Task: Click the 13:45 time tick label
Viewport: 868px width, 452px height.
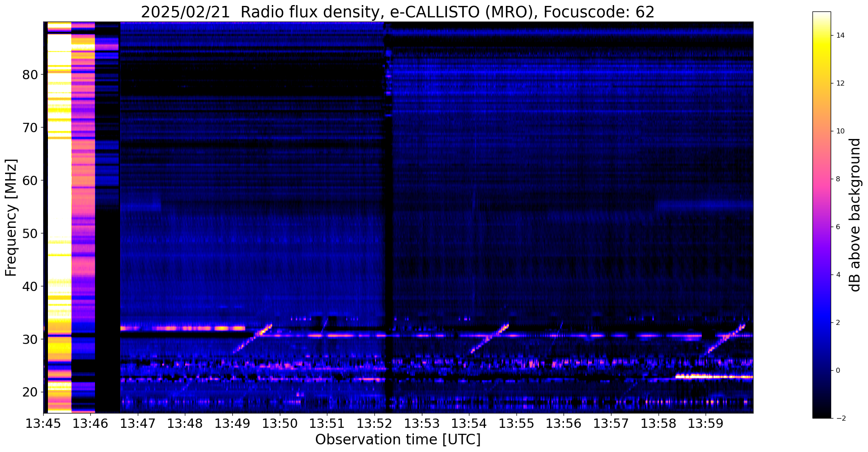Action: click(x=43, y=423)
